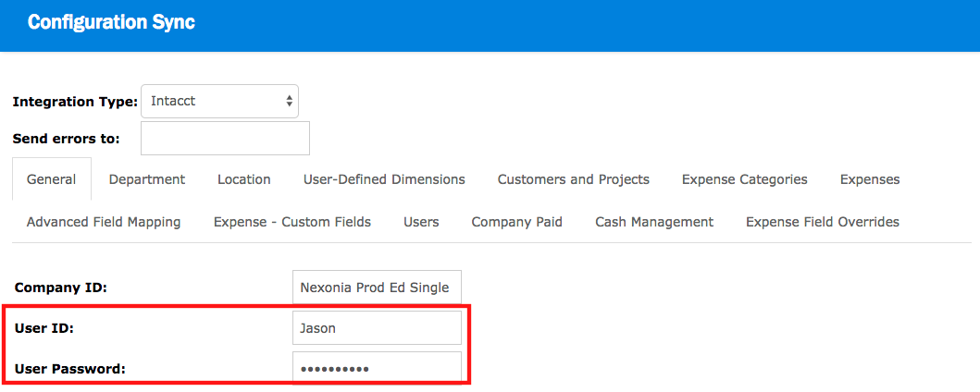Switch to the Users tab
Viewport: 980px width, 392px height.
click(421, 222)
